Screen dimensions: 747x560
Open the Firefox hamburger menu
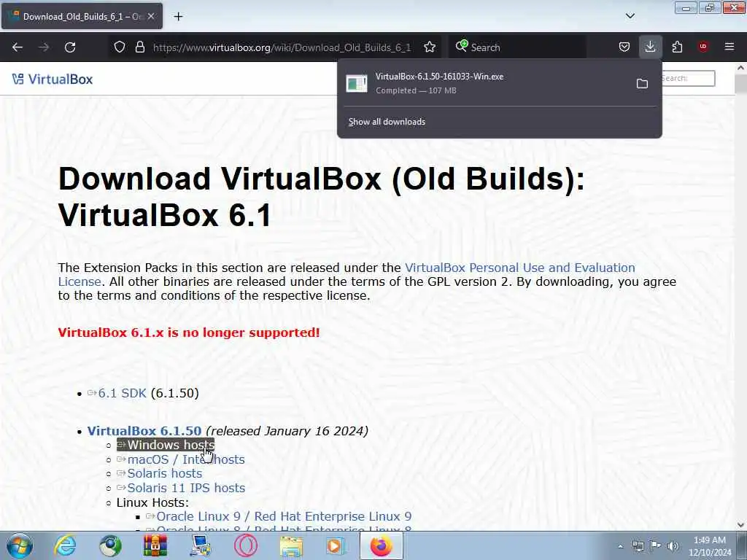(x=729, y=47)
